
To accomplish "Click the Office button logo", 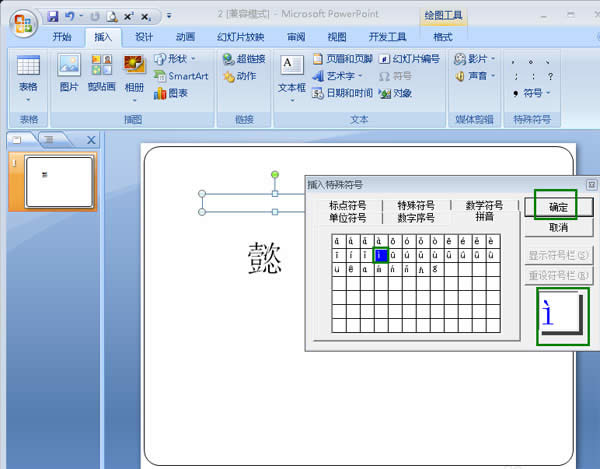I will click(20, 20).
